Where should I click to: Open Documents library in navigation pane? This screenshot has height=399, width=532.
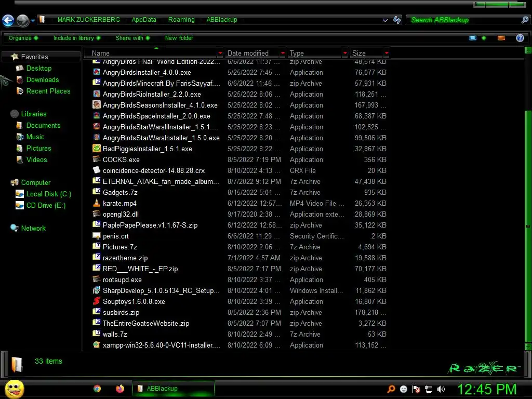[x=43, y=126]
